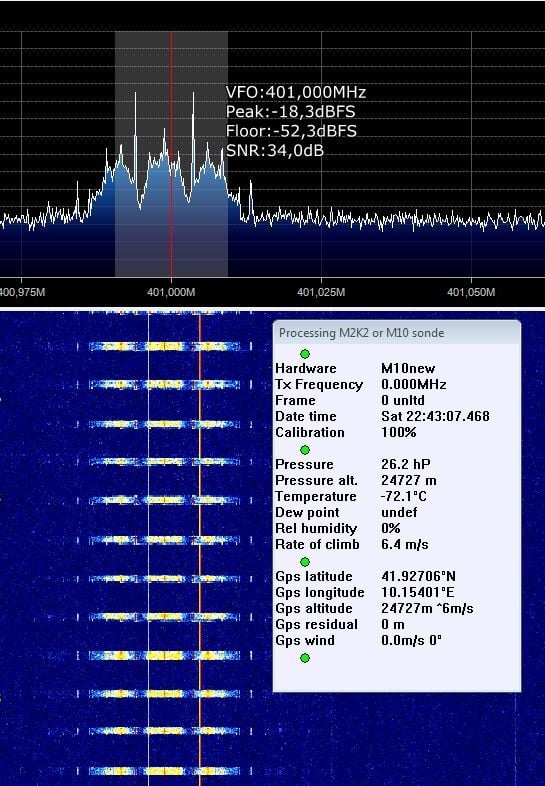Viewport: 545px width, 786px height.
Task: Click the gray VFO bandwidth filter area
Action: click(171, 154)
